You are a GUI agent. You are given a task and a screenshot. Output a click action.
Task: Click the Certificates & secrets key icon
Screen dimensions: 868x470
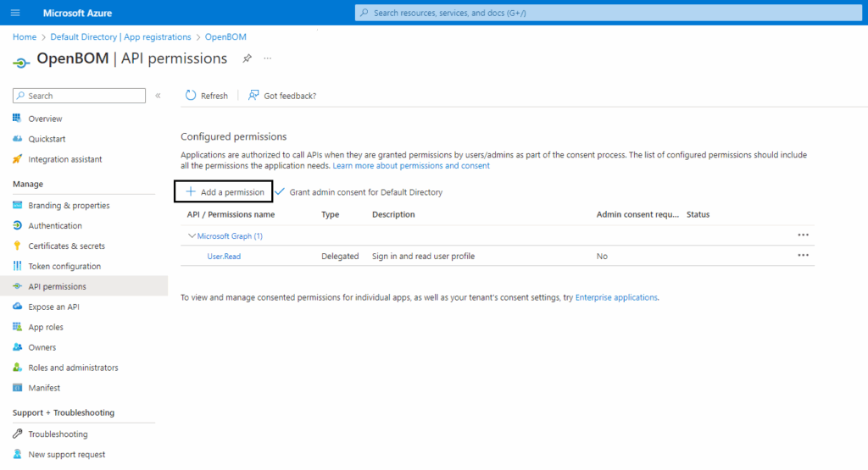[17, 246]
